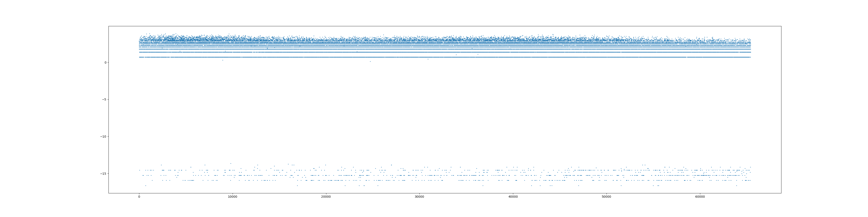Click the bottom-left corner of the plot frame
868x217 pixels.
tap(108, 193)
